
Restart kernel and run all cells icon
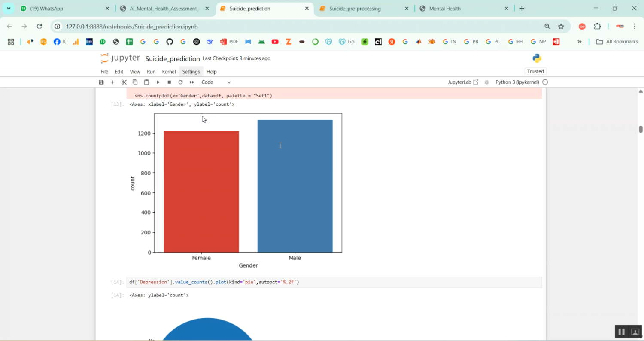(x=191, y=82)
